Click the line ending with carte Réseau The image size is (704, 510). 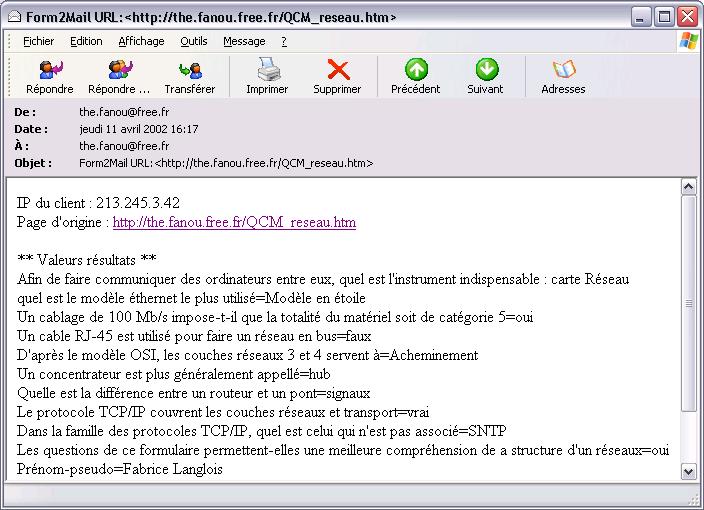pyautogui.click(x=323, y=279)
